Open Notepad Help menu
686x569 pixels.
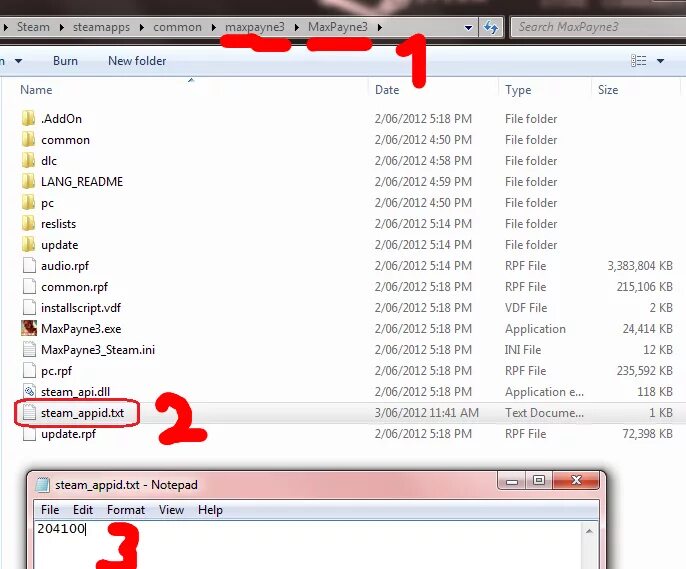tap(210, 510)
